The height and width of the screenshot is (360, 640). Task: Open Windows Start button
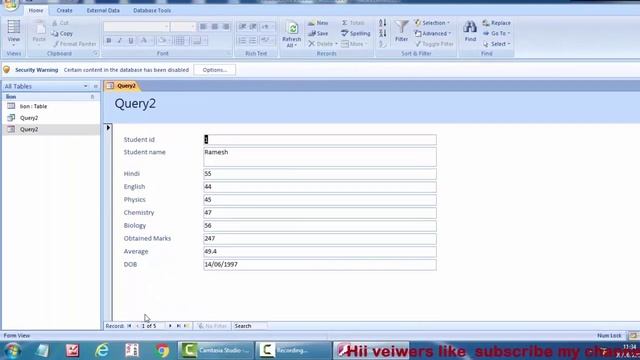13,351
